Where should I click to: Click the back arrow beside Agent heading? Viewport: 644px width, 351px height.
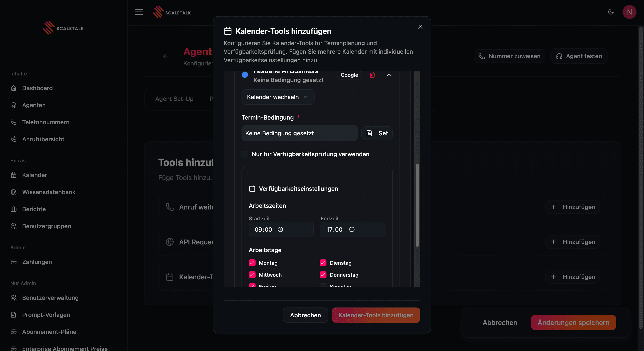[x=165, y=56]
